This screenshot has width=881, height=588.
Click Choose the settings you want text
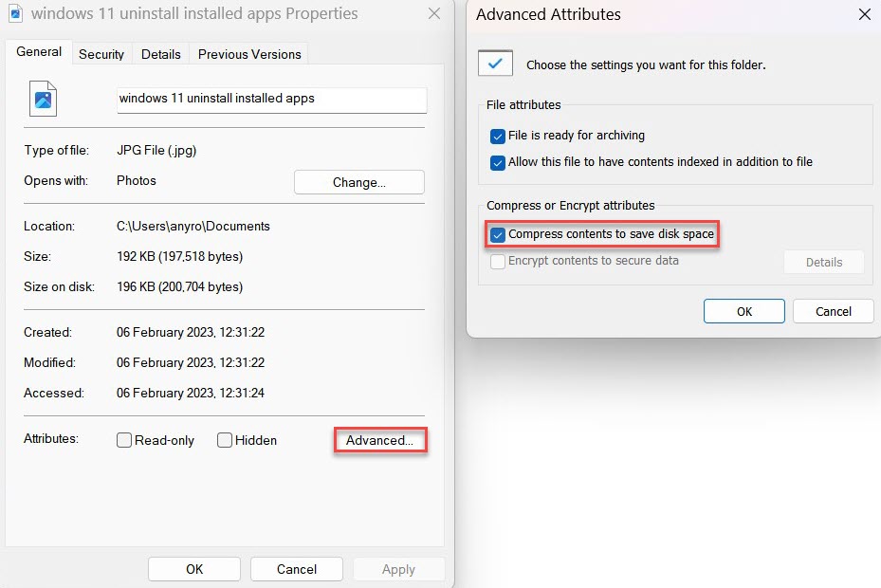tap(646, 64)
